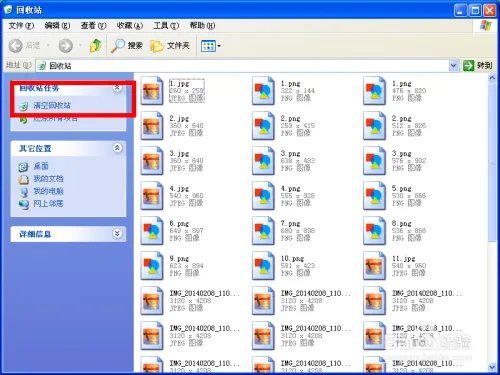Open the 搜索 search tool

127,46
